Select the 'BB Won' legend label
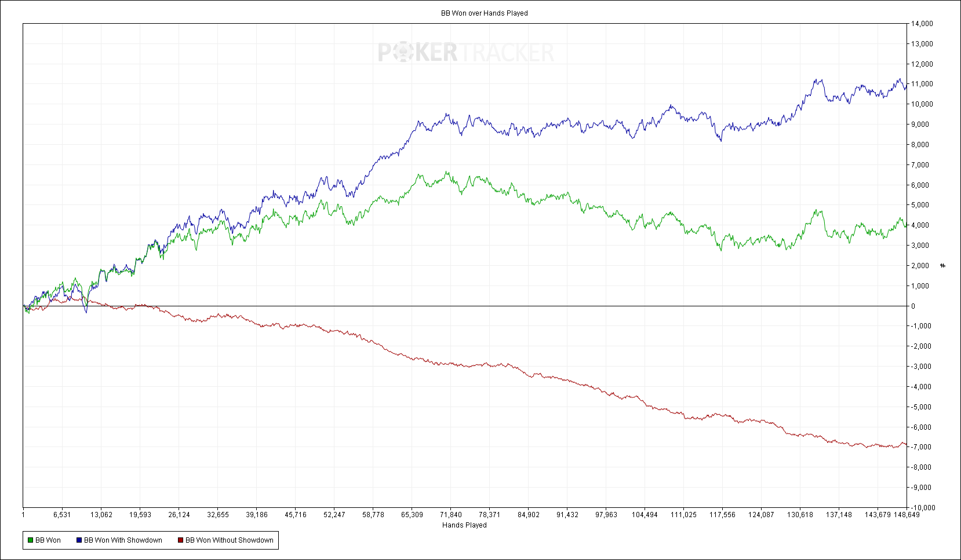This screenshot has height=560, width=961. click(x=48, y=540)
